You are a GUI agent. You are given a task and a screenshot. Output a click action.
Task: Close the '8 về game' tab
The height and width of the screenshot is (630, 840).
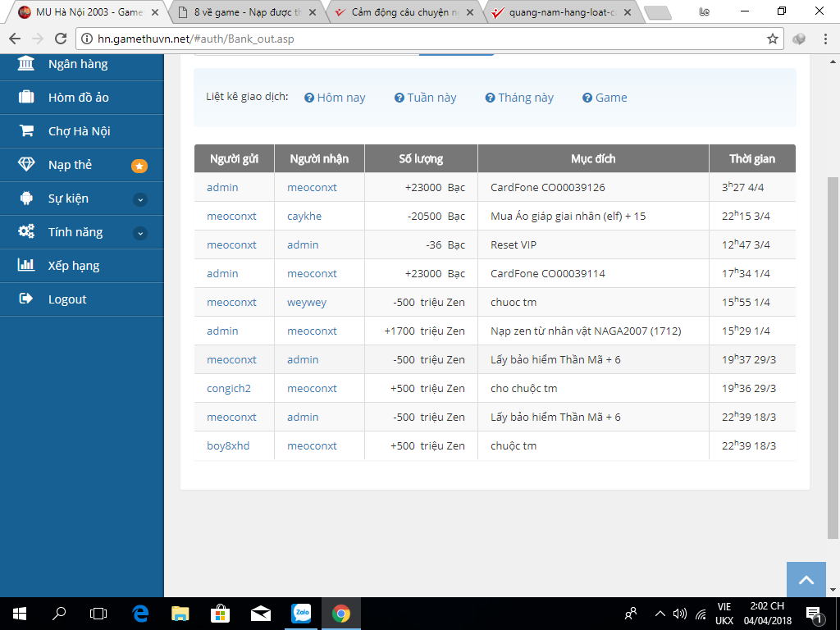pyautogui.click(x=313, y=12)
